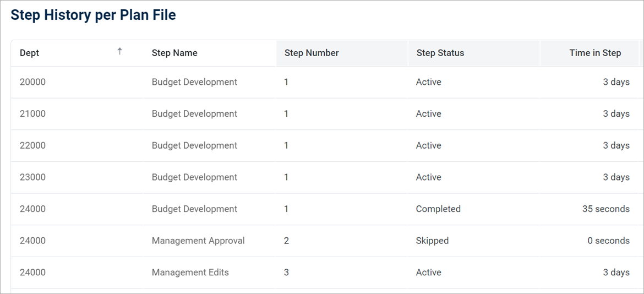
Task: Select the step number 2 cell
Action: (x=287, y=241)
